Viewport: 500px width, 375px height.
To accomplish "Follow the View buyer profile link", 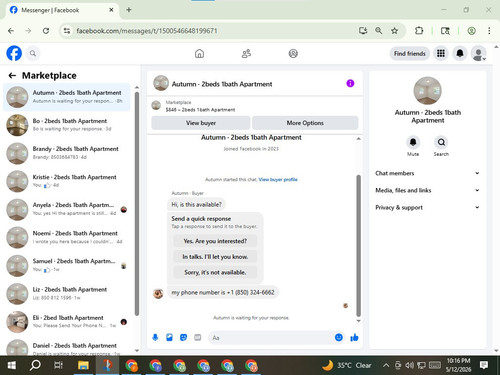I will point(278,179).
